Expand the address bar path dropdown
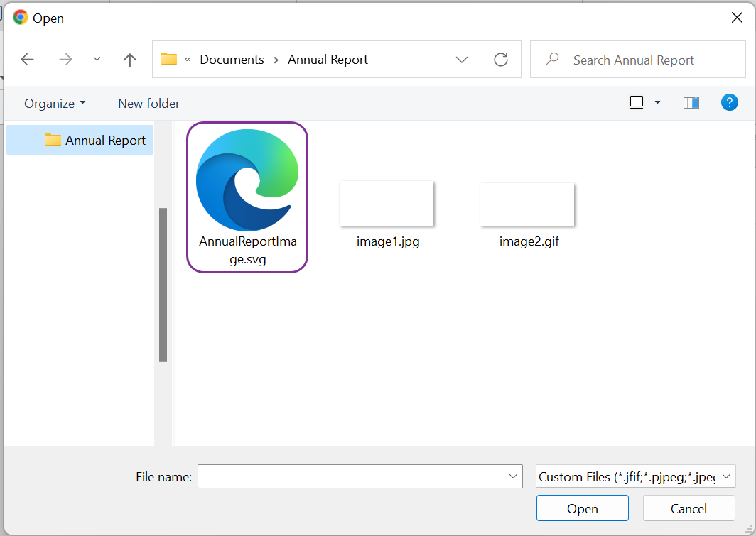This screenshot has width=756, height=536. tap(462, 60)
